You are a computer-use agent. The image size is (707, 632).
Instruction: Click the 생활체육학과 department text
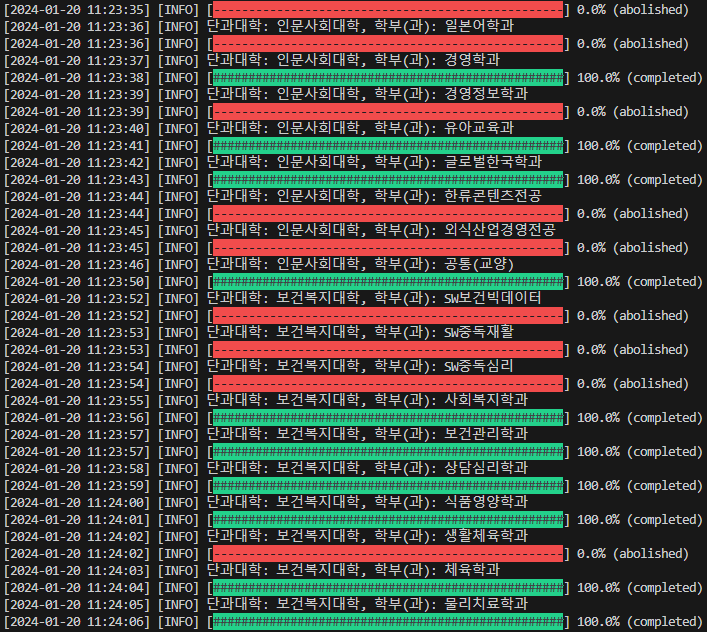(x=486, y=536)
